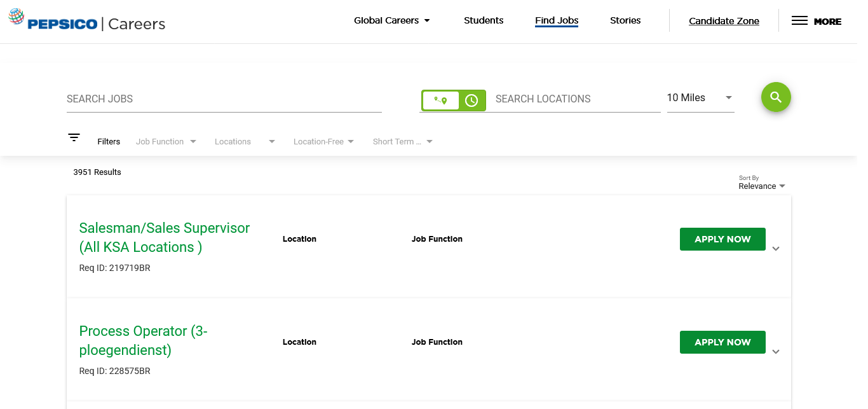Image resolution: width=868 pixels, height=409 pixels.
Task: Open the Job Function filter dropdown
Action: pos(166,142)
